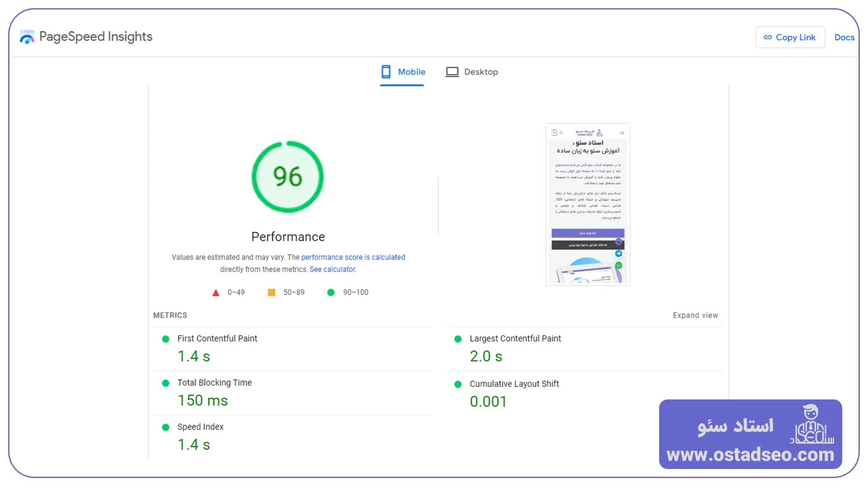Open the Docs link

tap(844, 38)
